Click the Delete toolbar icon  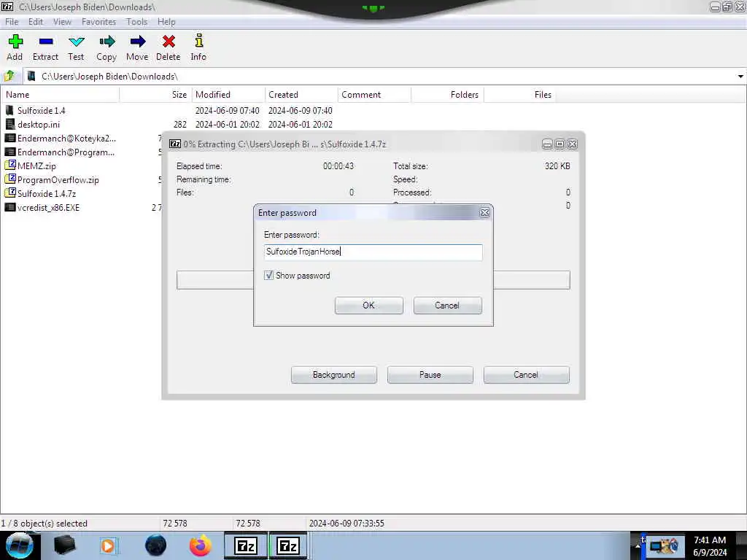(x=169, y=42)
